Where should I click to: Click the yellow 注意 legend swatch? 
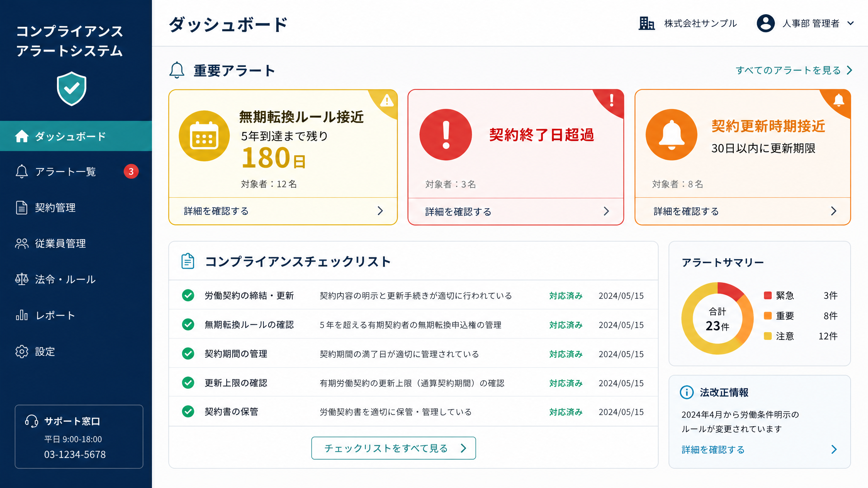point(768,336)
